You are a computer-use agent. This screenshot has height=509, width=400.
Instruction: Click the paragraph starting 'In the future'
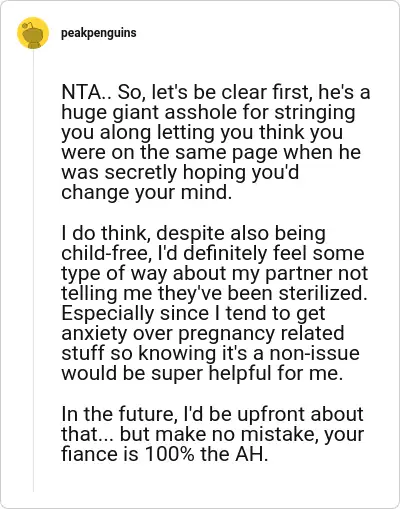coord(212,434)
